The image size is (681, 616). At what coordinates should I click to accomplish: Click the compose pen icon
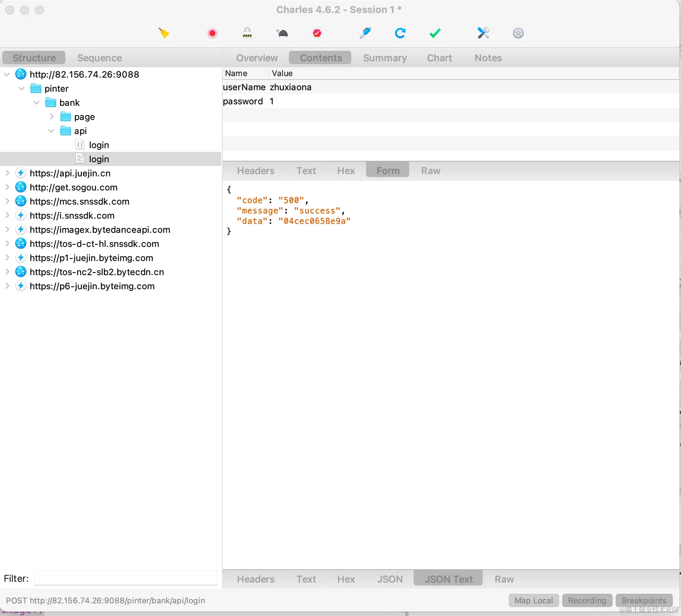click(365, 33)
